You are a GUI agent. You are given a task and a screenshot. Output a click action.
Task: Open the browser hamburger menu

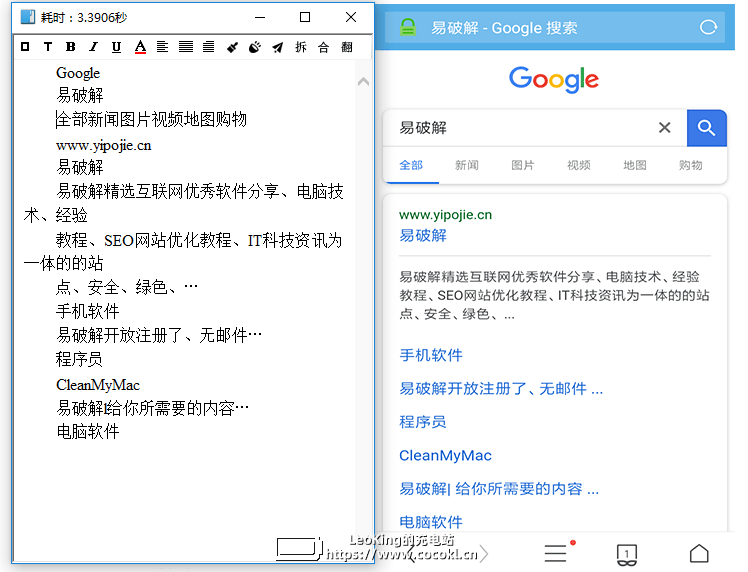pyautogui.click(x=556, y=553)
